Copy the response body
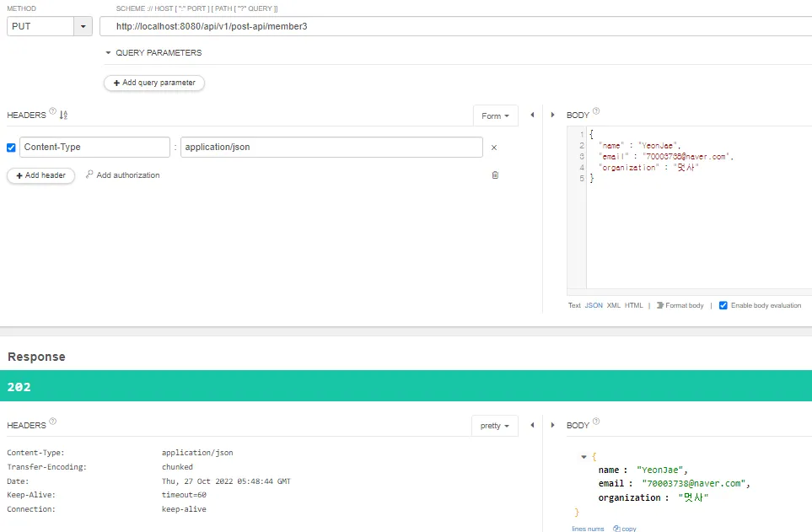 (625, 529)
